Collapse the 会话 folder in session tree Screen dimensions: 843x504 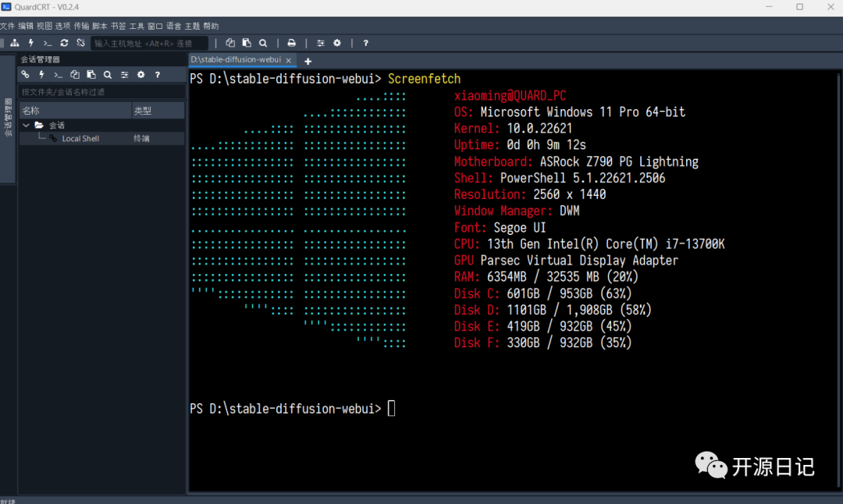coord(26,125)
